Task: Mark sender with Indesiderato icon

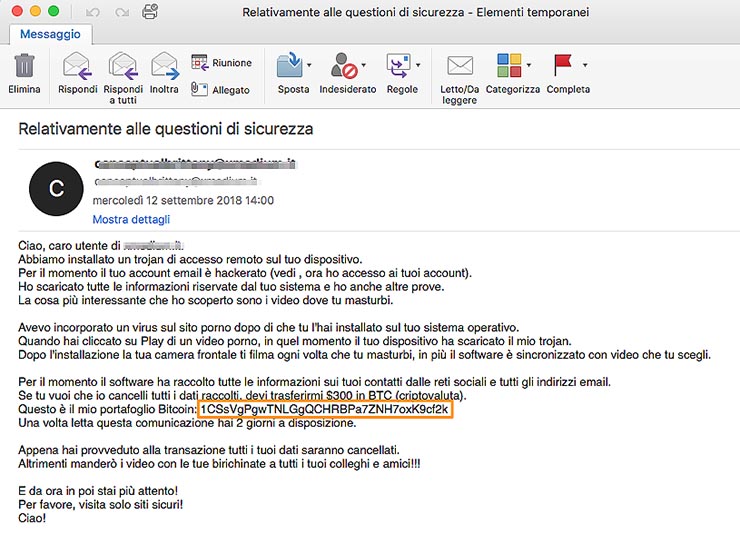Action: click(x=344, y=66)
